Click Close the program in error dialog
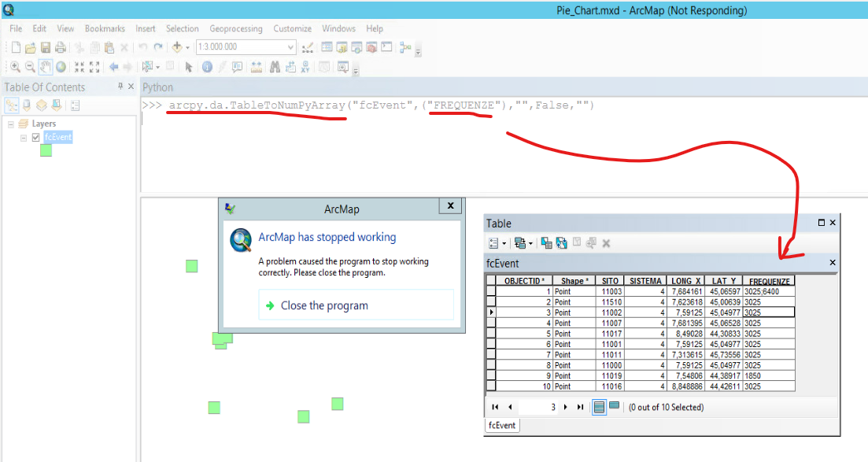 356,305
